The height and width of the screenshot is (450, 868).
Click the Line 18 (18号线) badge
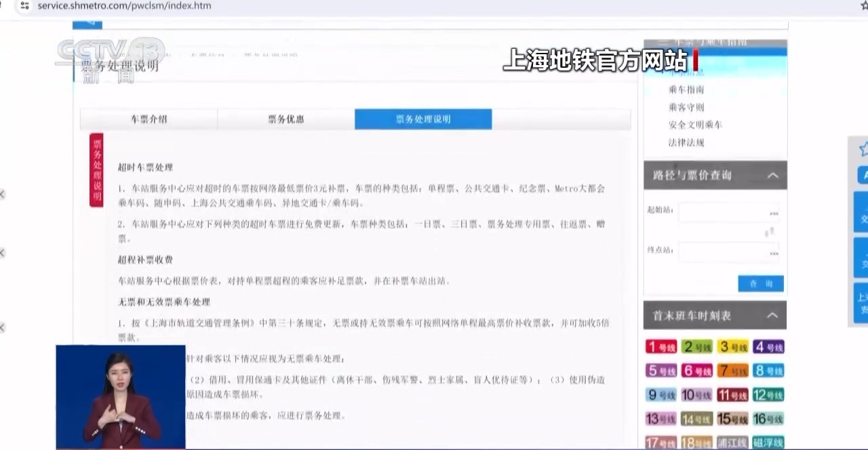coord(696,441)
